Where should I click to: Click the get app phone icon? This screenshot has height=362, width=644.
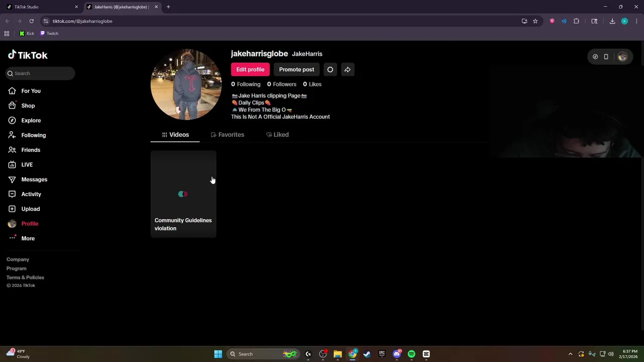[606, 57]
